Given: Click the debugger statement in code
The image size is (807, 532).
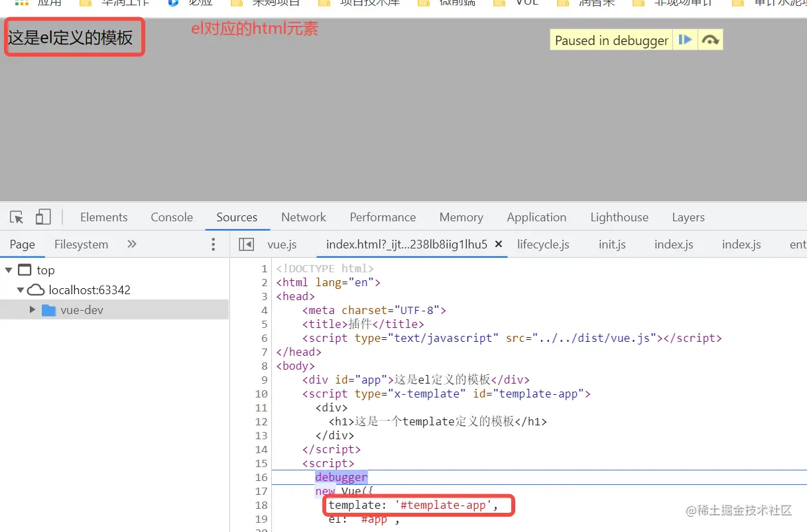Looking at the screenshot, I should pos(341,477).
